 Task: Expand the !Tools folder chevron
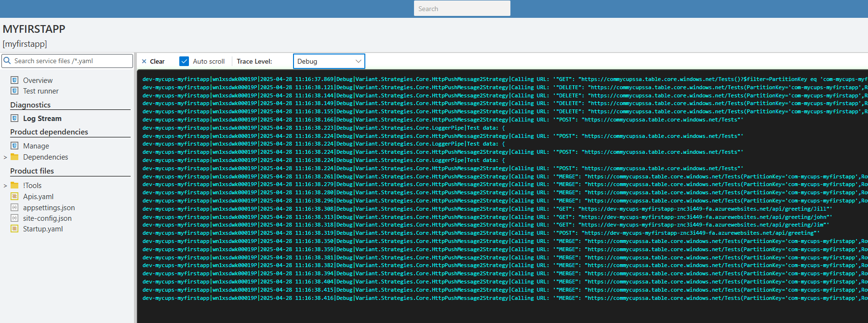[x=5, y=186]
